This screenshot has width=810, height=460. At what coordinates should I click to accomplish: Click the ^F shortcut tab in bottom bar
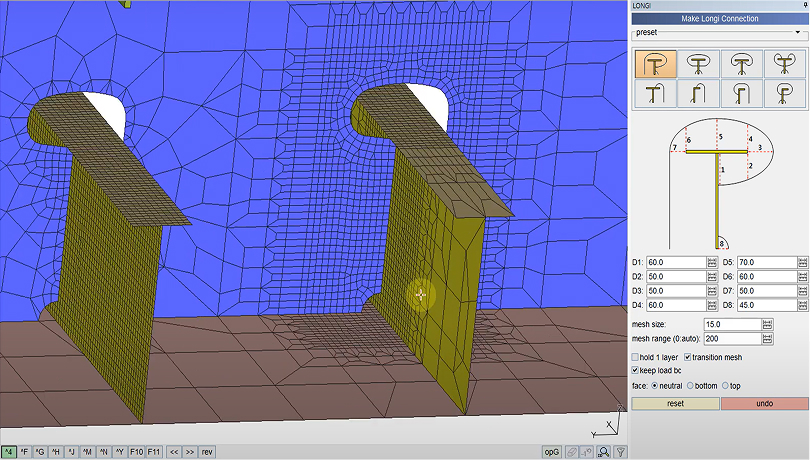25,452
